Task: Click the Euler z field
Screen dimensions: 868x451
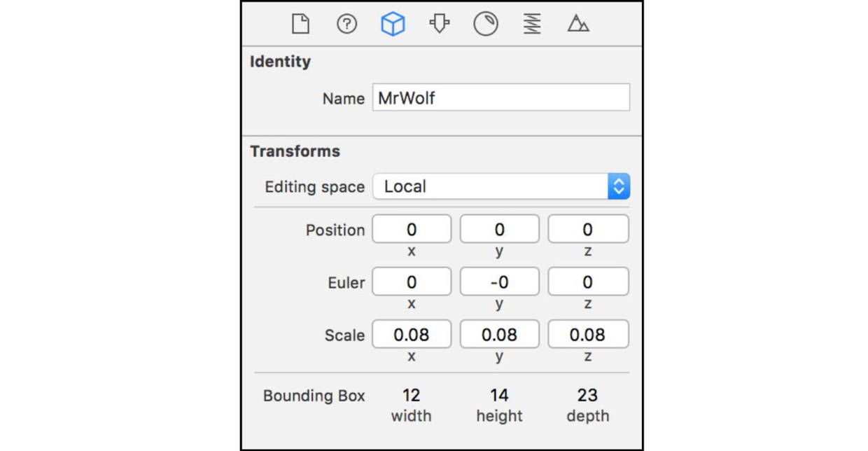Action: click(x=588, y=282)
